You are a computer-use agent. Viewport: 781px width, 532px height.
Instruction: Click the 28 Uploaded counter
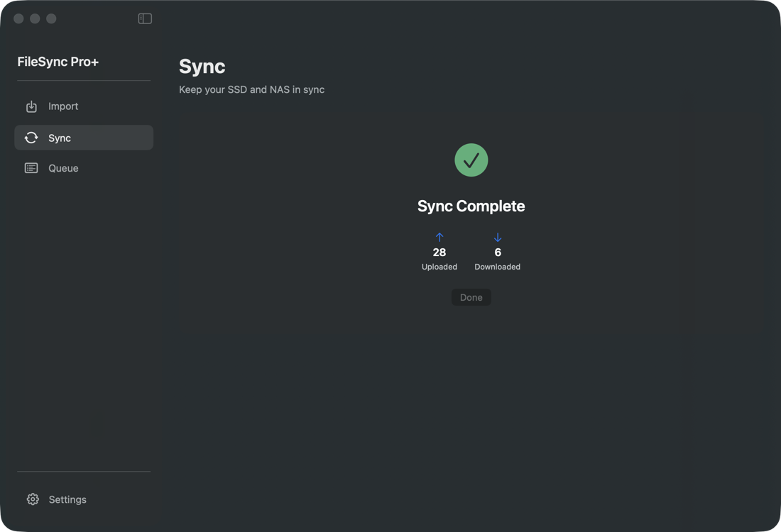pyautogui.click(x=439, y=252)
